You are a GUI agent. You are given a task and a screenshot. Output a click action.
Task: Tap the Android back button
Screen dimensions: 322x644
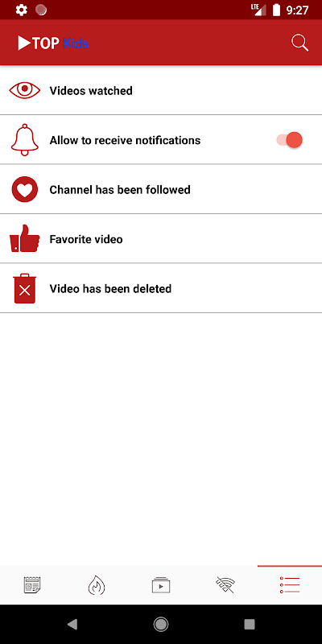72,625
